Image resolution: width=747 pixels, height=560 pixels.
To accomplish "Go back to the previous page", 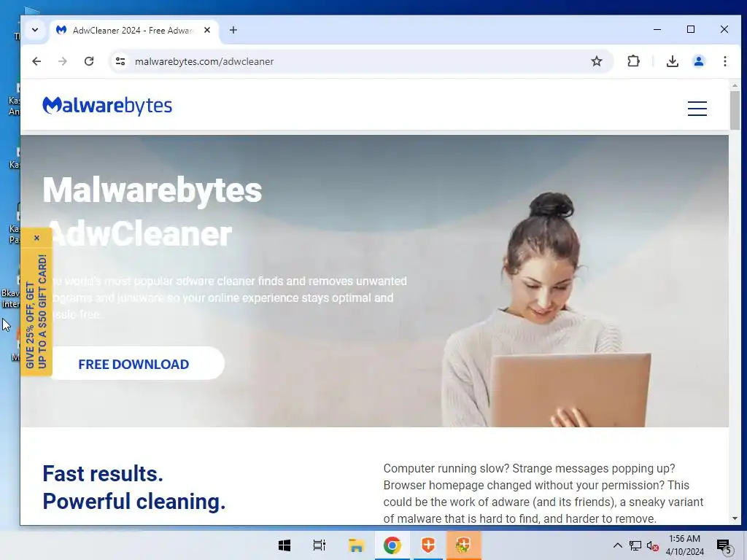I will click(36, 61).
